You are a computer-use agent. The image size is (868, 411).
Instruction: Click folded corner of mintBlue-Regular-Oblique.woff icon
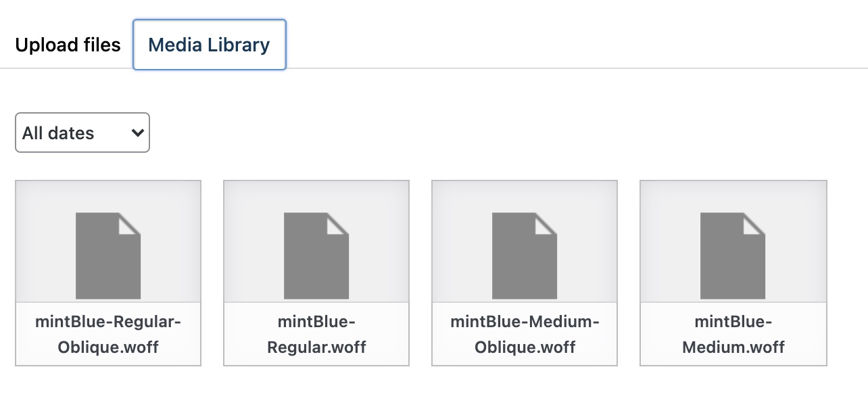[x=128, y=224]
